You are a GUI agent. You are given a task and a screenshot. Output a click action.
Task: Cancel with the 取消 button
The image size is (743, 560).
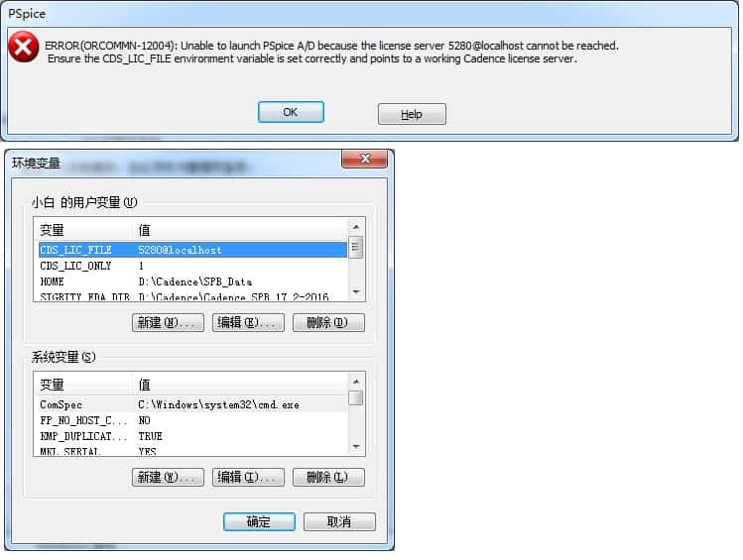coord(339,521)
